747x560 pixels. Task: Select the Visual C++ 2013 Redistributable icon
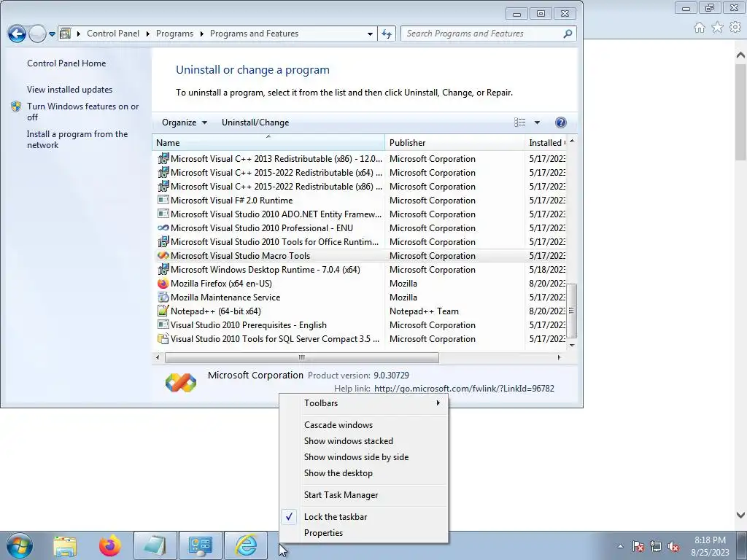click(163, 158)
